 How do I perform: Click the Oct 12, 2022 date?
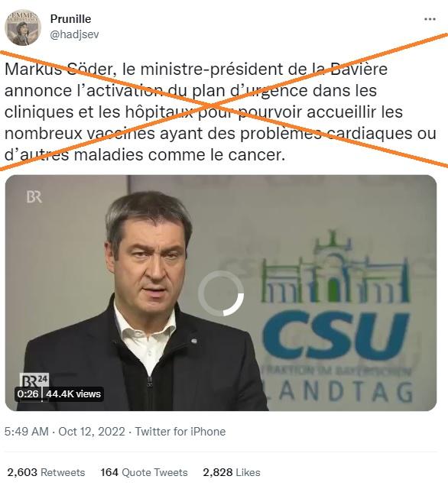pyautogui.click(x=92, y=432)
